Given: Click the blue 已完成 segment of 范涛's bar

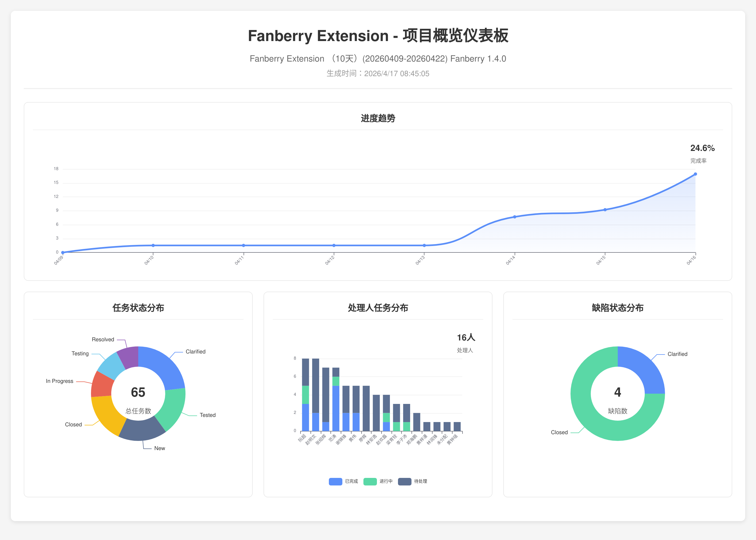Looking at the screenshot, I should (336, 408).
